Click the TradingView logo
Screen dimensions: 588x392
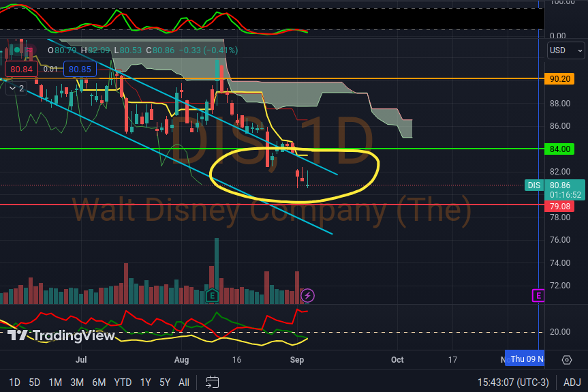click(61, 335)
